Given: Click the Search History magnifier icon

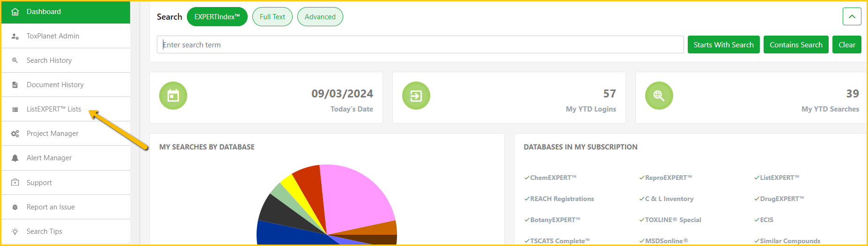Looking at the screenshot, I should [x=15, y=60].
